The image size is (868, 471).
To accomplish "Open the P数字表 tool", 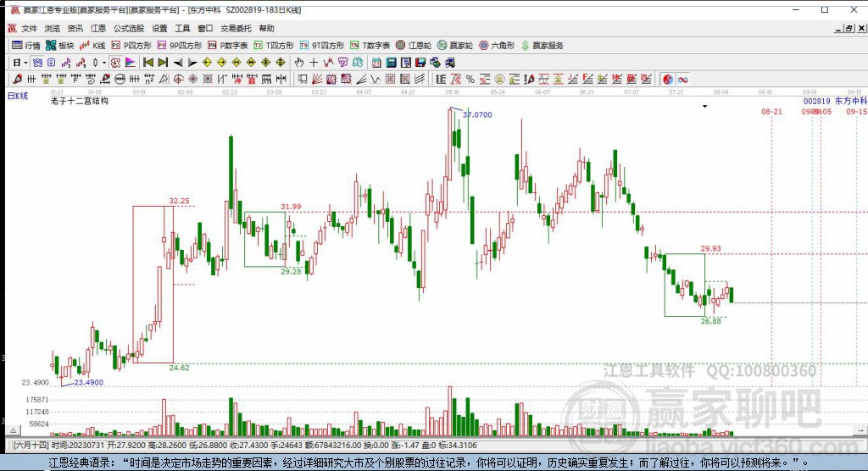I will [x=227, y=46].
